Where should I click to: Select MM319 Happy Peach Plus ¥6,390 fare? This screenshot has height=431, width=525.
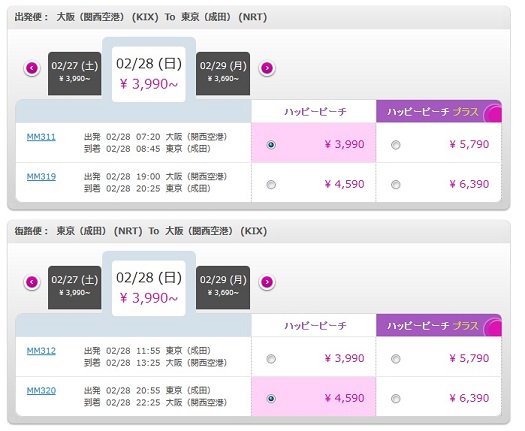[396, 185]
